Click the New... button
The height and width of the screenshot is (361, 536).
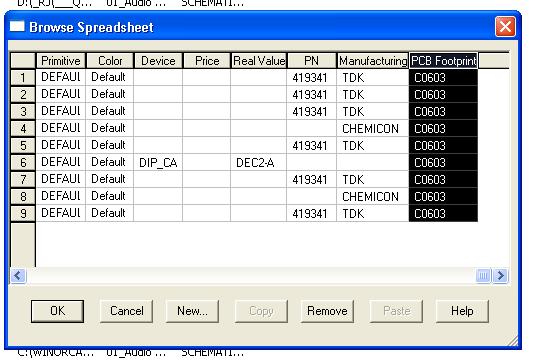[192, 311]
